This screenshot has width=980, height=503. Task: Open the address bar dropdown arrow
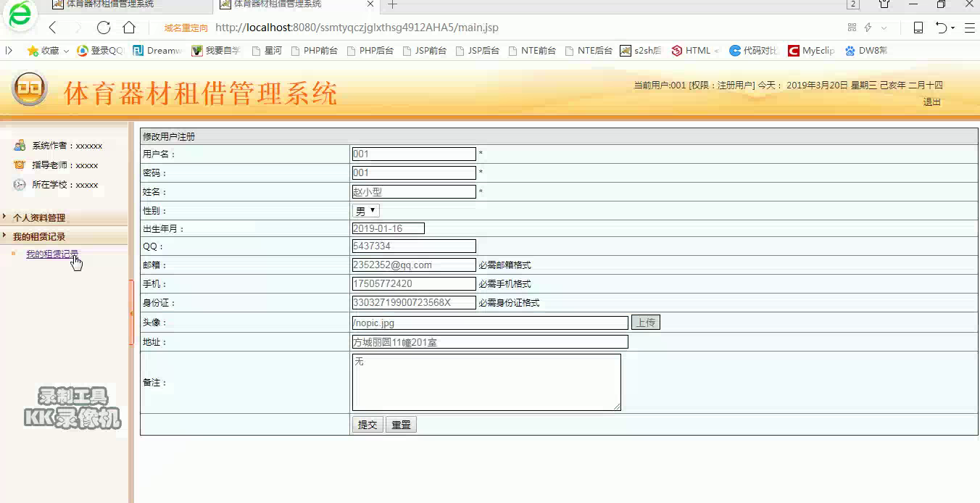coord(884,28)
